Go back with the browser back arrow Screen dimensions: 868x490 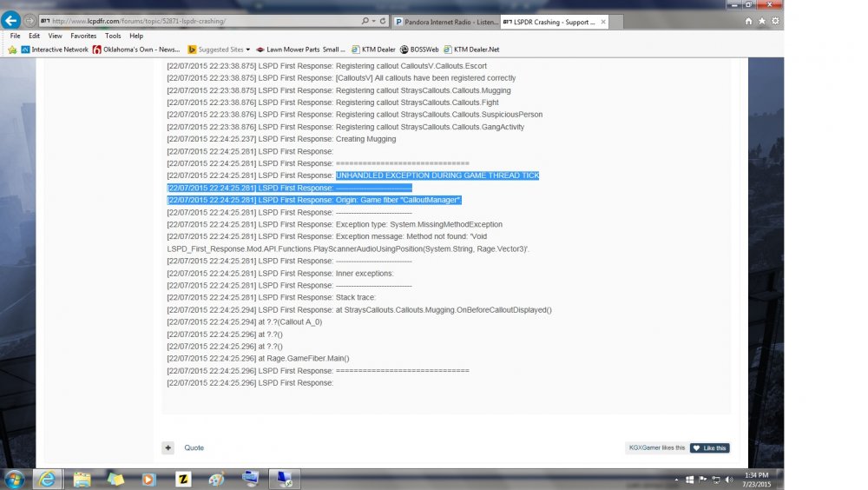click(10, 21)
